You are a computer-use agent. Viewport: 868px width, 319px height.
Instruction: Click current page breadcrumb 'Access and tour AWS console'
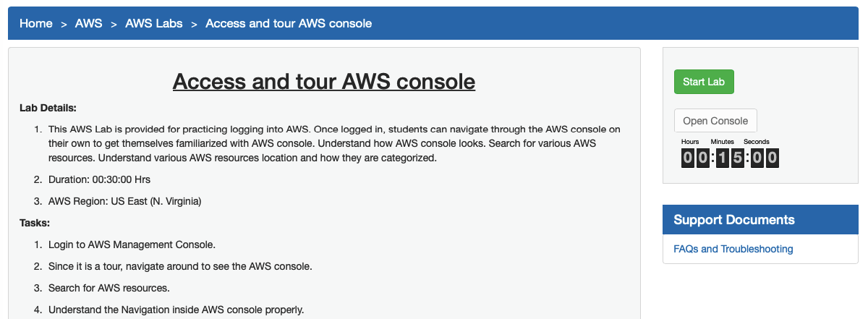[289, 23]
